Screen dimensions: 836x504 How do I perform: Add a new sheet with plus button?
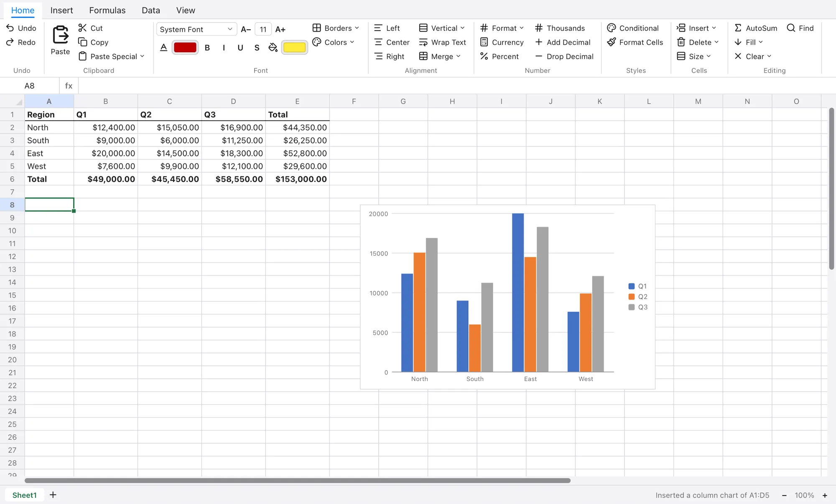pyautogui.click(x=53, y=495)
